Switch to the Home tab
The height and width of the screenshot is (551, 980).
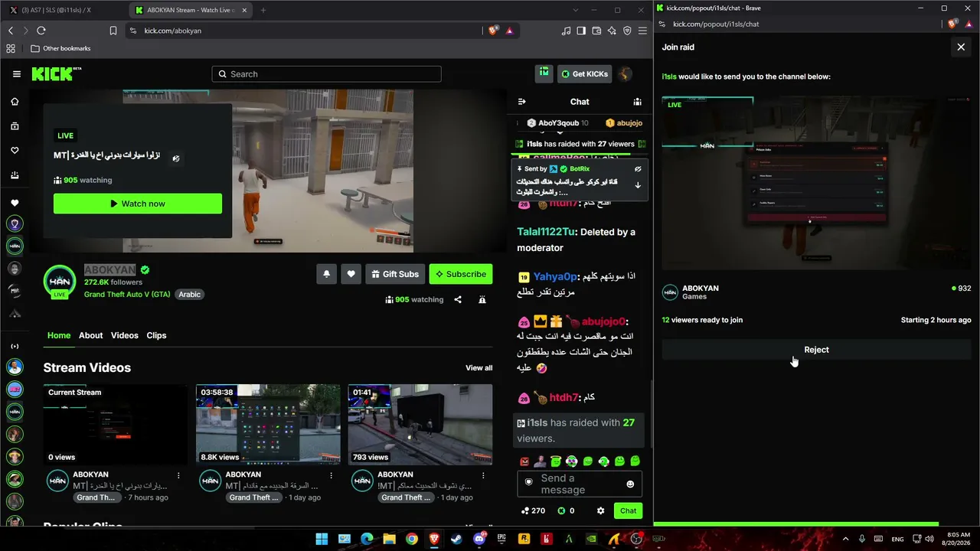pos(59,335)
